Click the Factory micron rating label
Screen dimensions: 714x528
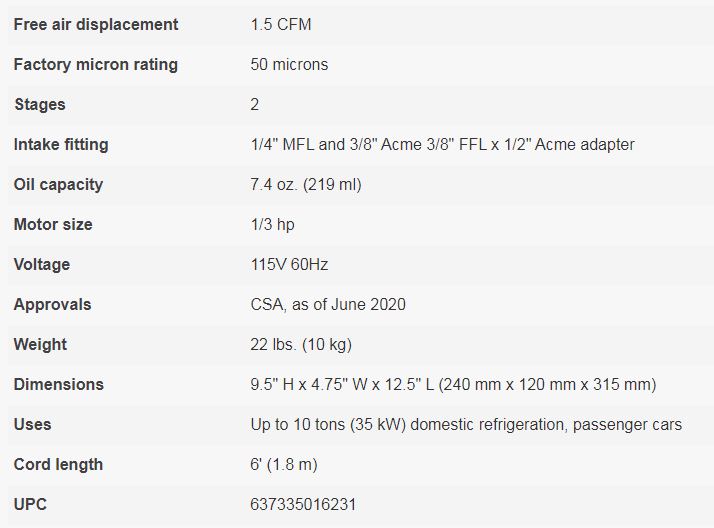pos(96,64)
